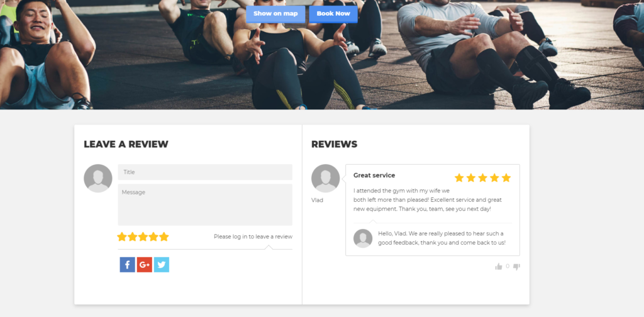The width and height of the screenshot is (644, 317).
Task: Click the Book Now button
Action: click(x=333, y=14)
